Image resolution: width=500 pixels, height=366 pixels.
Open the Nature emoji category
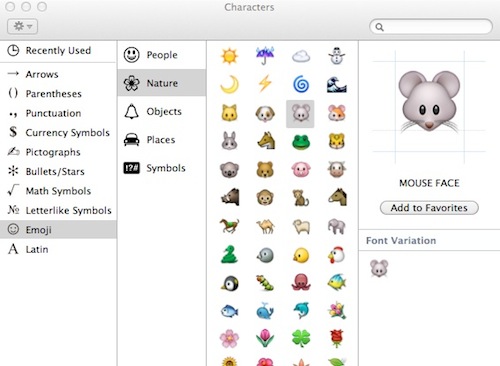162,83
